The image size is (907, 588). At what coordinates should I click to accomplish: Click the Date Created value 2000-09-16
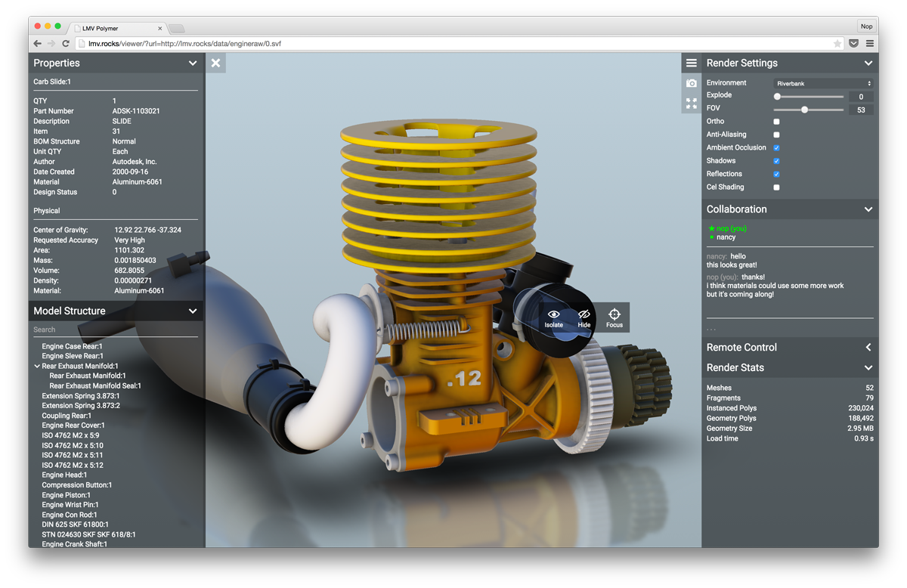pos(132,172)
